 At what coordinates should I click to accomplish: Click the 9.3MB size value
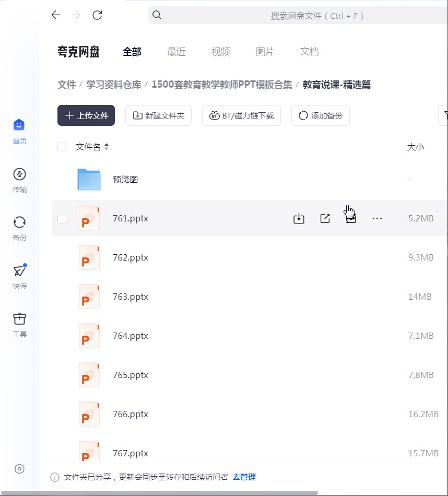(421, 257)
